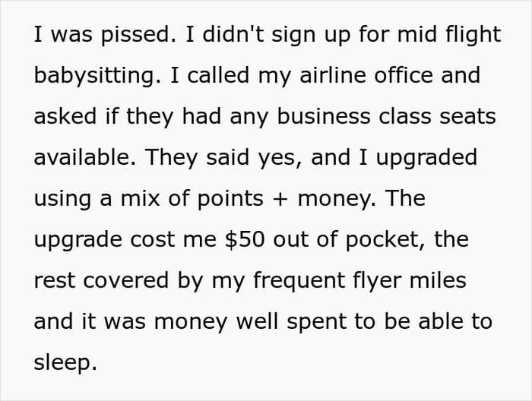Click the words "frequent flyer miles"

tap(359, 281)
